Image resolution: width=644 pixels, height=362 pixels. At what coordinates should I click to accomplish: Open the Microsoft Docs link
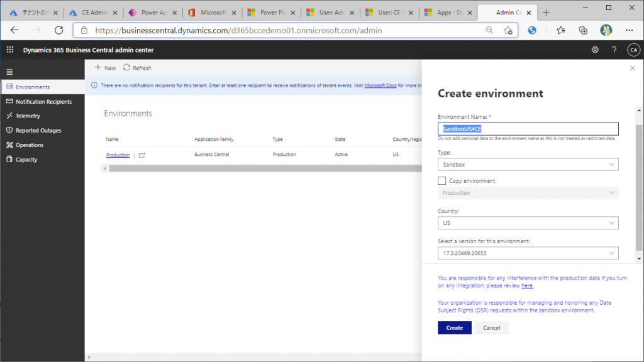[380, 85]
